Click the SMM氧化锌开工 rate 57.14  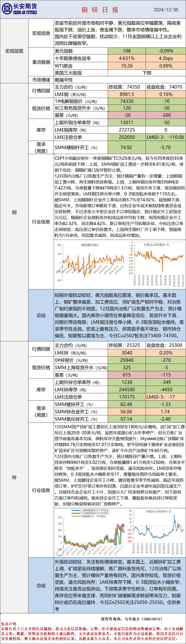(127, 419)
